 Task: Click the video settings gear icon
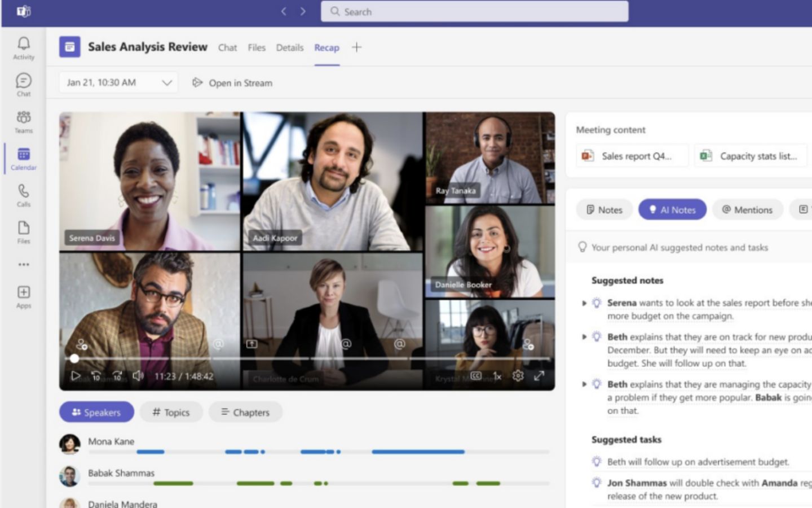518,376
